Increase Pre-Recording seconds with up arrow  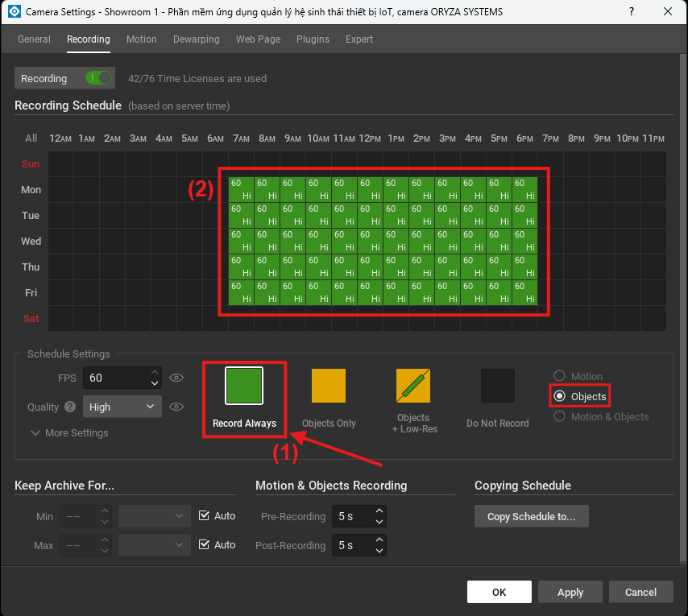tap(379, 511)
